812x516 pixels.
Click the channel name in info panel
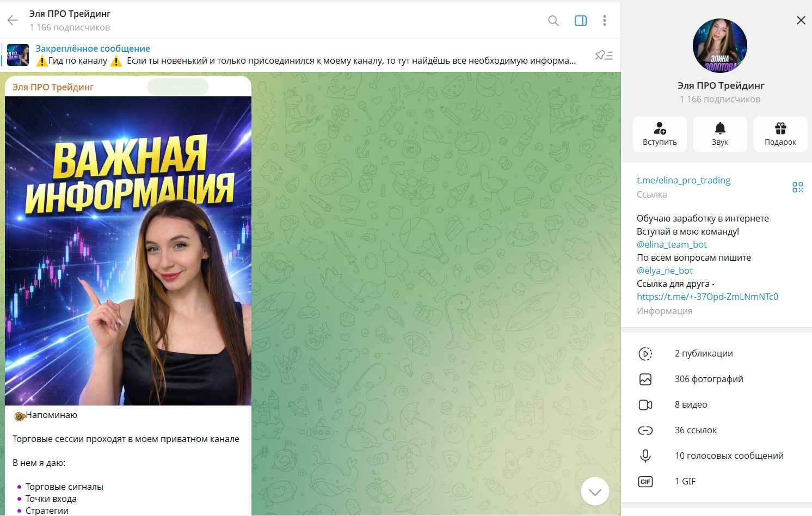[x=721, y=85]
